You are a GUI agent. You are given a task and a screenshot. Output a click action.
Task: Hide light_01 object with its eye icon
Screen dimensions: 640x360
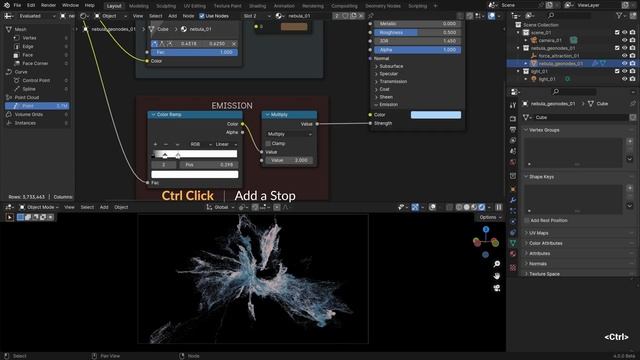[x=624, y=79]
